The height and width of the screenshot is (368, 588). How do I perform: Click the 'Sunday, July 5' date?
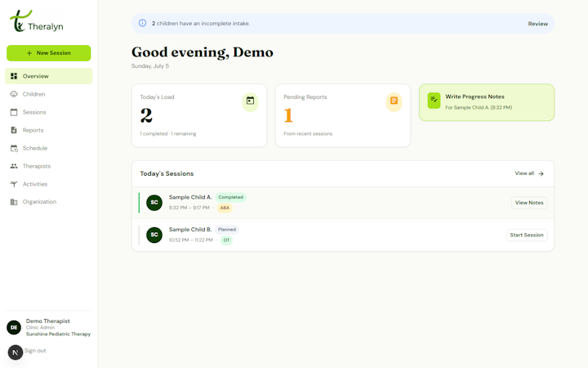(150, 66)
